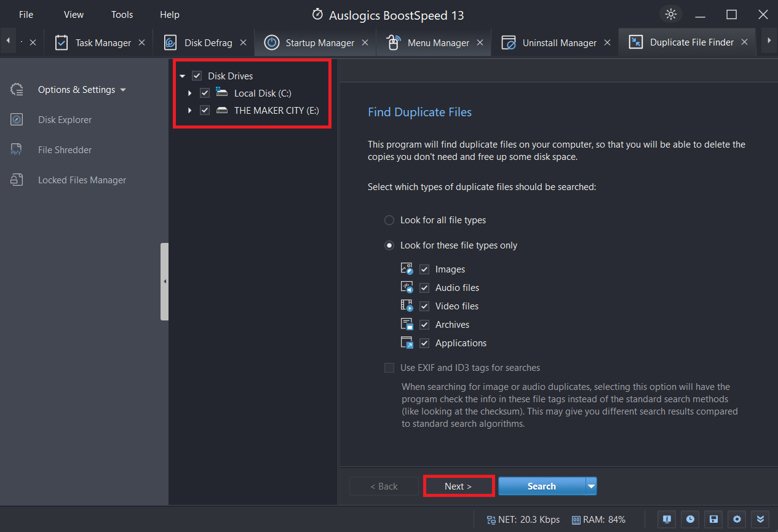This screenshot has width=778, height=532.
Task: Click THE MAKER CITY (E:) drive icon
Action: [222, 111]
